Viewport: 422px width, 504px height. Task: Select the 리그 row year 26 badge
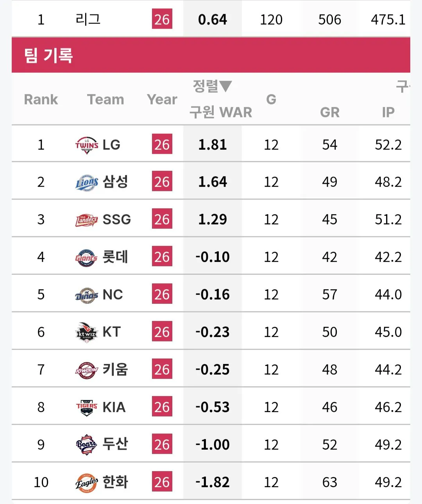162,19
